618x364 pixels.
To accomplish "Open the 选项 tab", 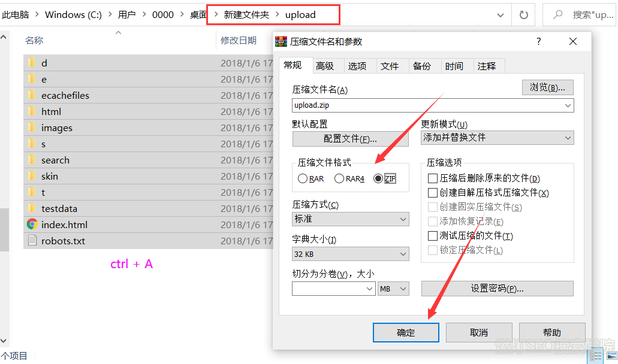I will (357, 66).
